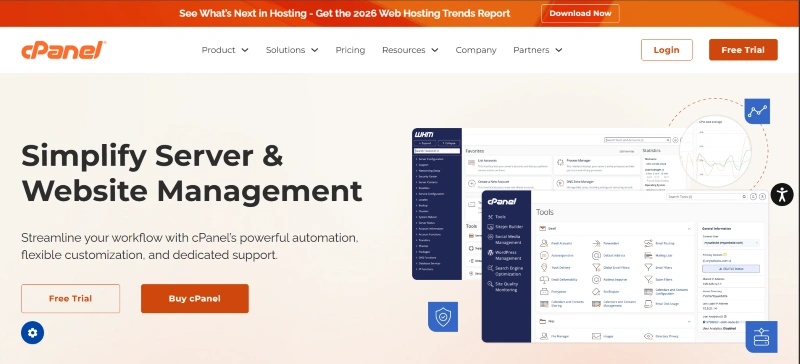The height and width of the screenshot is (364, 800).
Task: Click Create a New Account WHM card
Action: point(508,183)
